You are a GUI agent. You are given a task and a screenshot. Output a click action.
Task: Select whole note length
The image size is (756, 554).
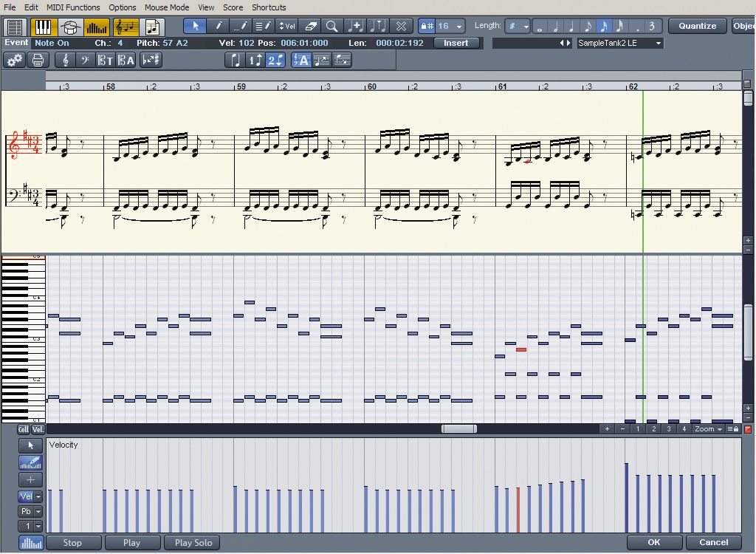[x=540, y=26]
